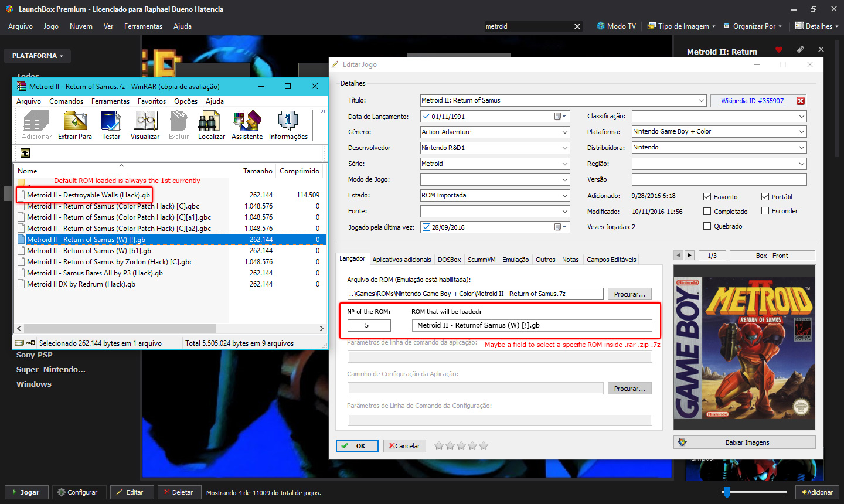
Task: Click WinRAR Visualizar icon
Action: (145, 125)
